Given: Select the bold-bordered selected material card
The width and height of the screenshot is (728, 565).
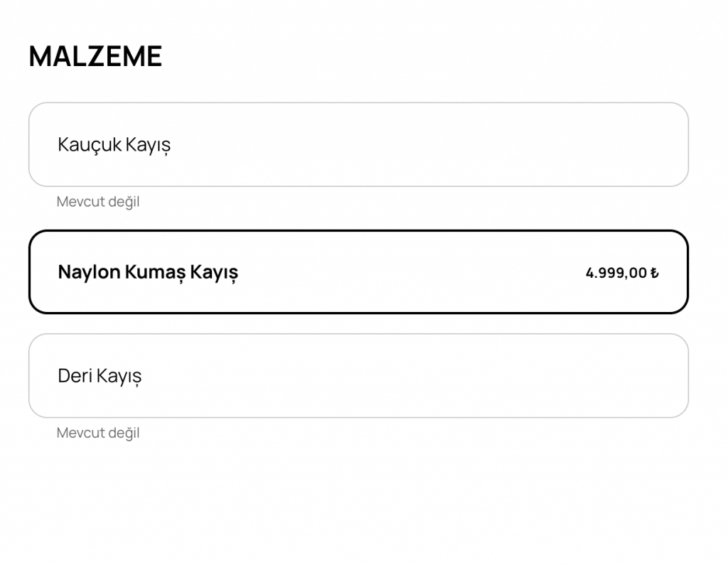Looking at the screenshot, I should click(x=358, y=272).
